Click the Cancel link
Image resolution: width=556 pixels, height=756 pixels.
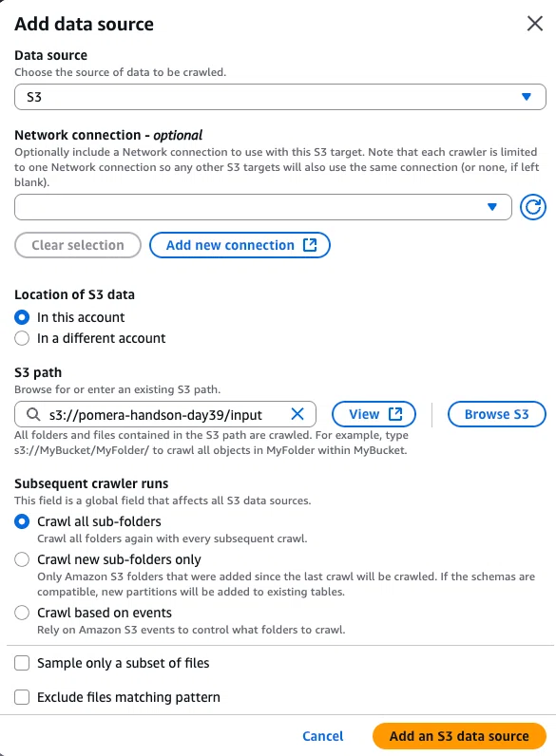[323, 736]
